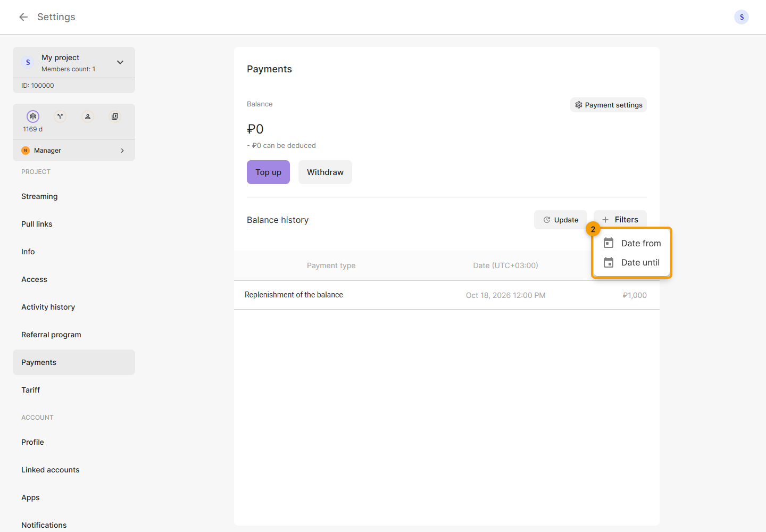Select Date from filter option

point(632,243)
